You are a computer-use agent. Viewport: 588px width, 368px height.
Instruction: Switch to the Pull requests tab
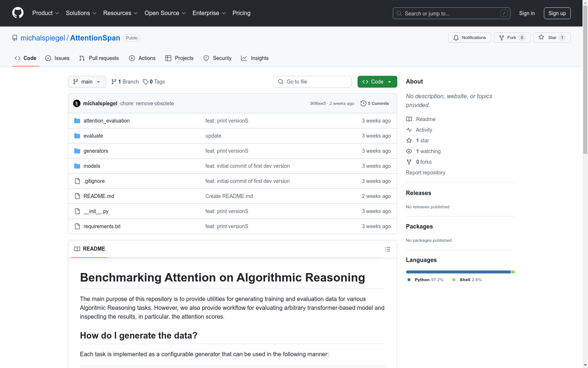click(x=99, y=58)
